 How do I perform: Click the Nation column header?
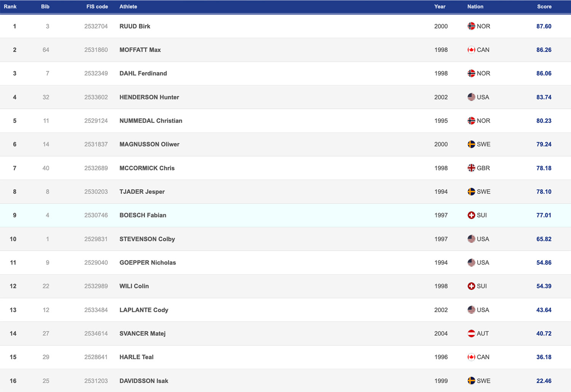(475, 6)
